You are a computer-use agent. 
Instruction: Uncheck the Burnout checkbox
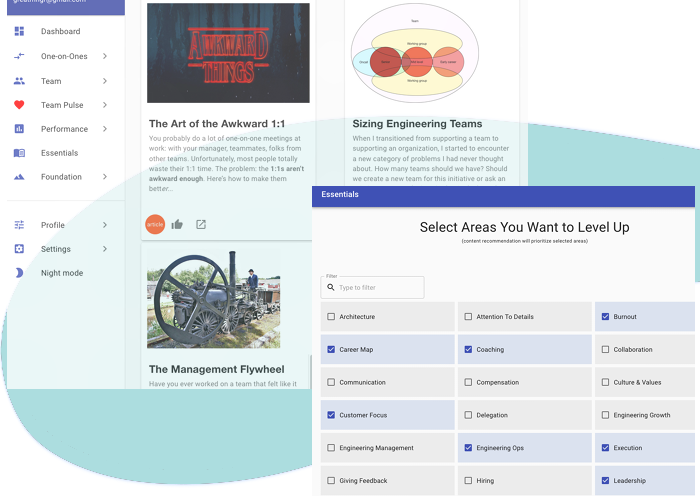[606, 317]
